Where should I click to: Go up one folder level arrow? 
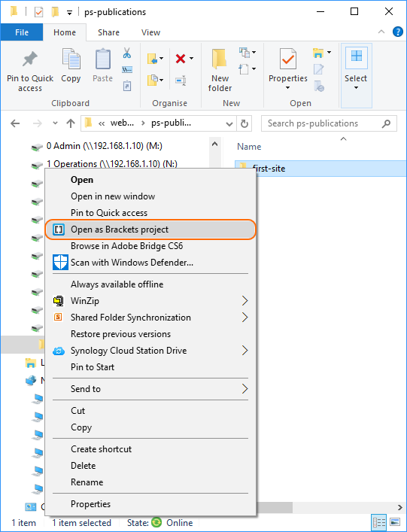coord(71,123)
